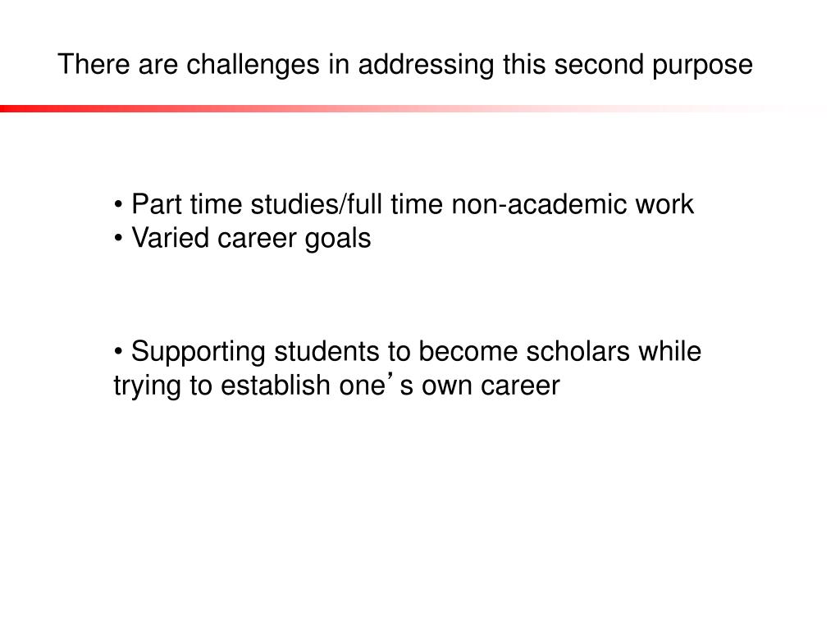Click the word 'while' in third bullet
840x630 pixels.
669,352
